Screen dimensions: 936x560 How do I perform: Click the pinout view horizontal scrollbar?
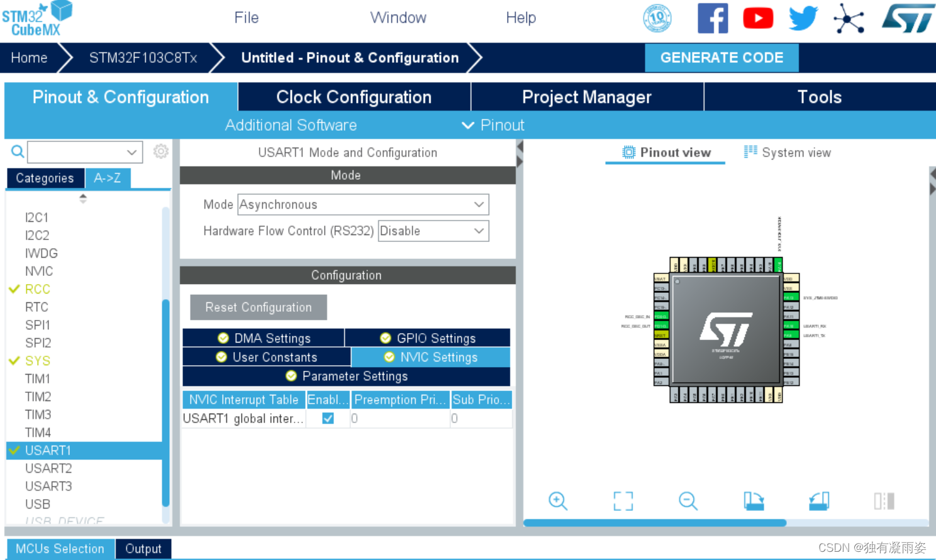pyautogui.click(x=655, y=523)
